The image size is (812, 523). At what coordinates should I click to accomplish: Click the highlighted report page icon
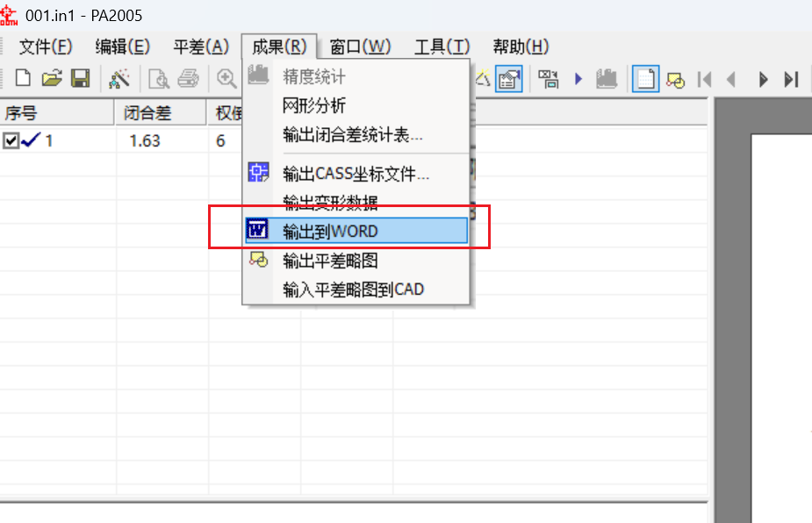point(646,79)
